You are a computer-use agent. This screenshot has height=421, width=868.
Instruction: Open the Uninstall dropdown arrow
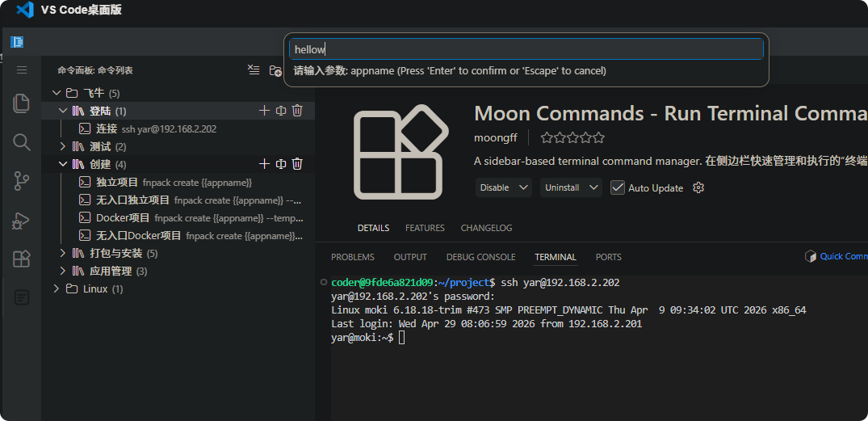[x=594, y=187]
